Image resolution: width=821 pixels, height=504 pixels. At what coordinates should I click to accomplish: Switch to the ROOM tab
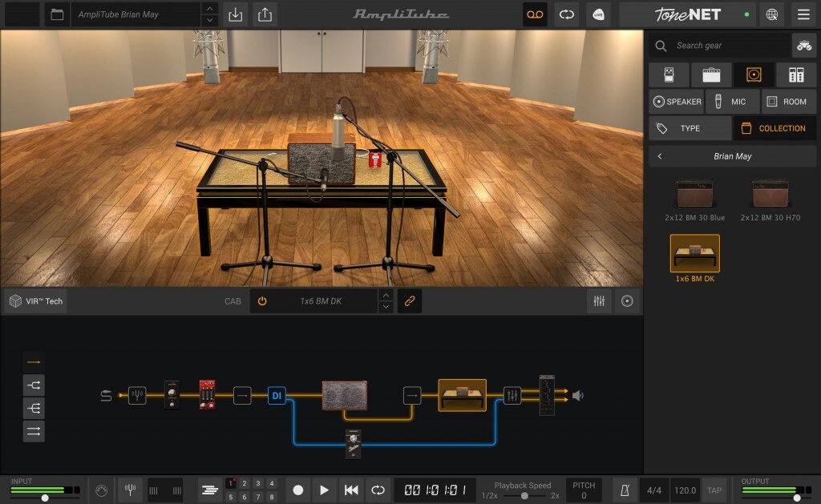(x=789, y=102)
